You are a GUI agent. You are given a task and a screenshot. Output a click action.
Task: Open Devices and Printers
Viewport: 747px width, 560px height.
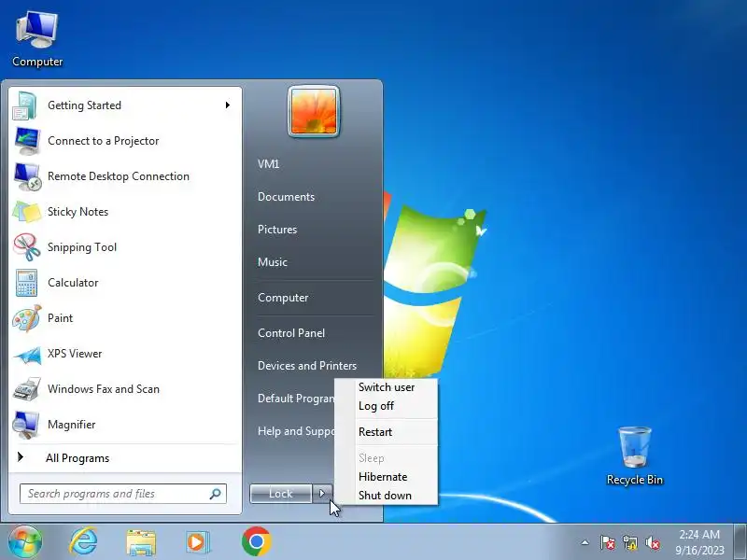[x=307, y=366]
